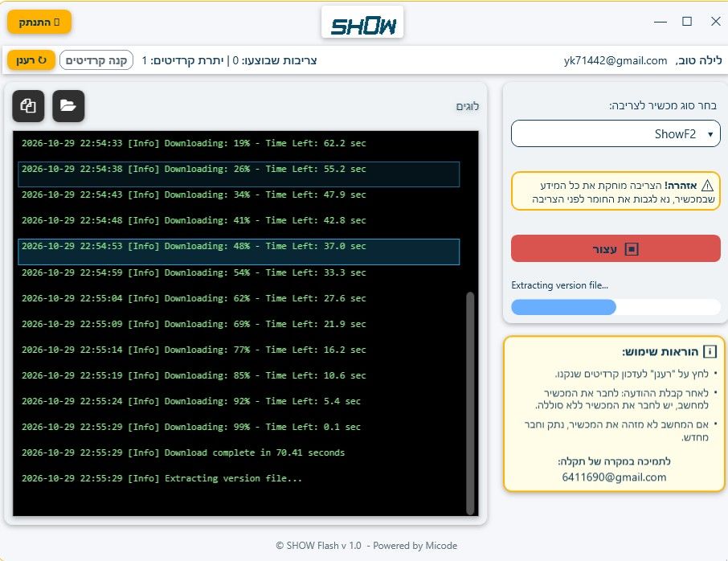Select the log line Downloading: 99%
The height and width of the screenshot is (561, 728).
191,427
